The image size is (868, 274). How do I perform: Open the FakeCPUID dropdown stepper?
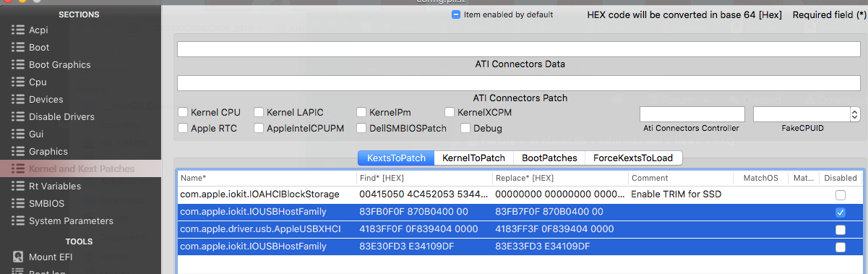(x=855, y=114)
